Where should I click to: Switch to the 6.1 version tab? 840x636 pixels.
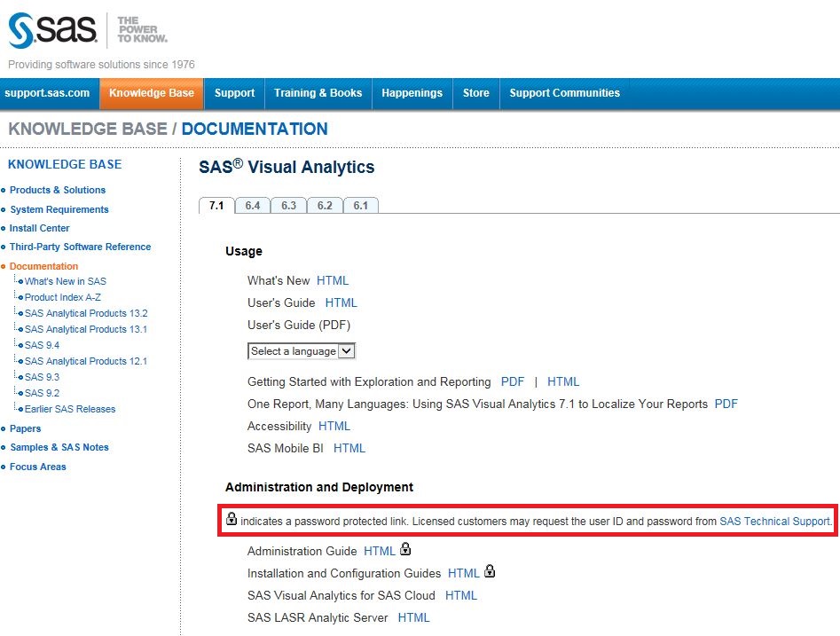tap(360, 206)
